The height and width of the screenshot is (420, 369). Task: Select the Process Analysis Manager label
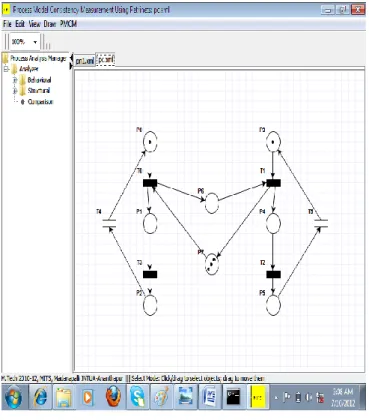pos(38,58)
